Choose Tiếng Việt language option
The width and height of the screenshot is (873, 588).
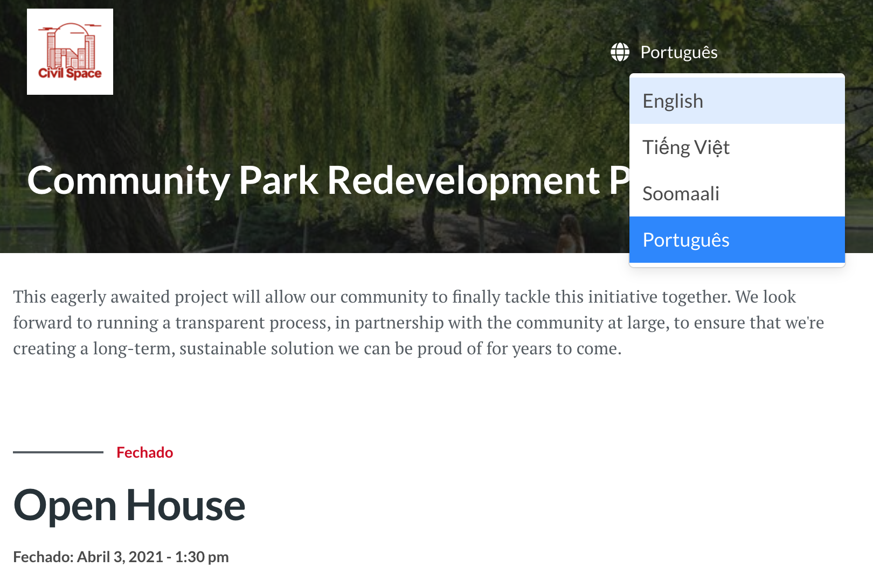737,147
